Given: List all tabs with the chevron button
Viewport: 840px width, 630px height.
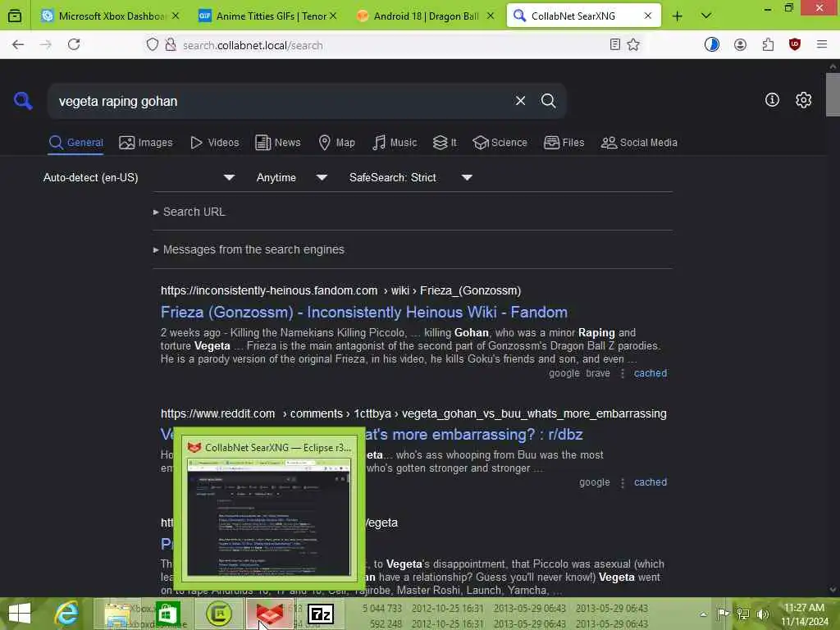Looking at the screenshot, I should pos(706,16).
